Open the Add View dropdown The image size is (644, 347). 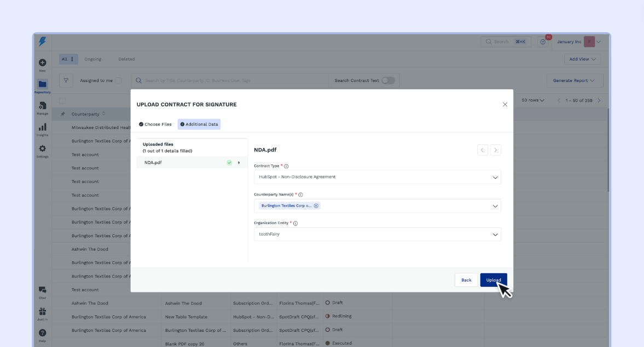582,59
